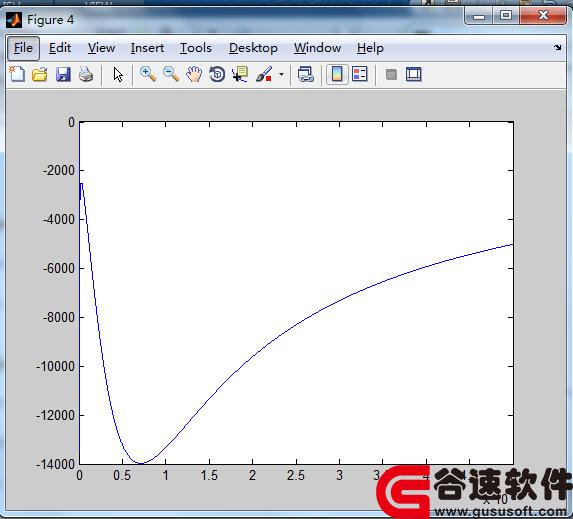Click y-axis label -8000

(59, 318)
